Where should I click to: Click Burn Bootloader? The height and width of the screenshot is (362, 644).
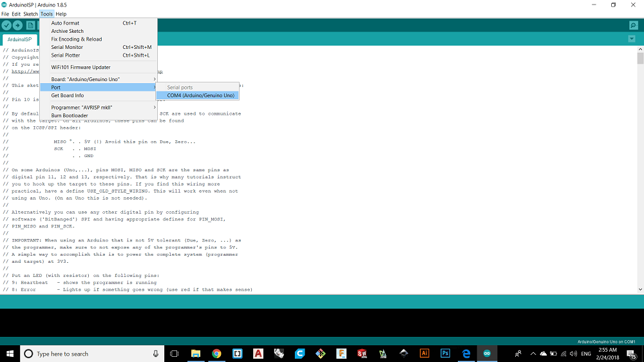point(98,115)
